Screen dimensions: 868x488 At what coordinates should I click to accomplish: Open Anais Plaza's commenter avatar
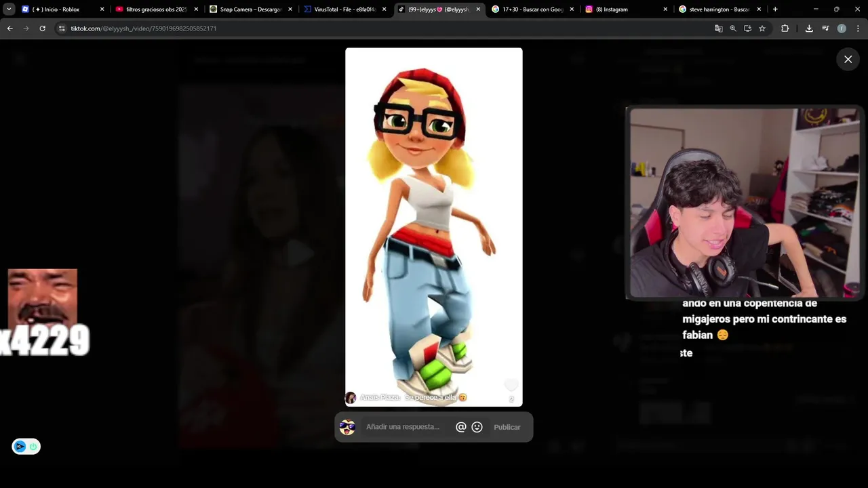[x=351, y=398]
